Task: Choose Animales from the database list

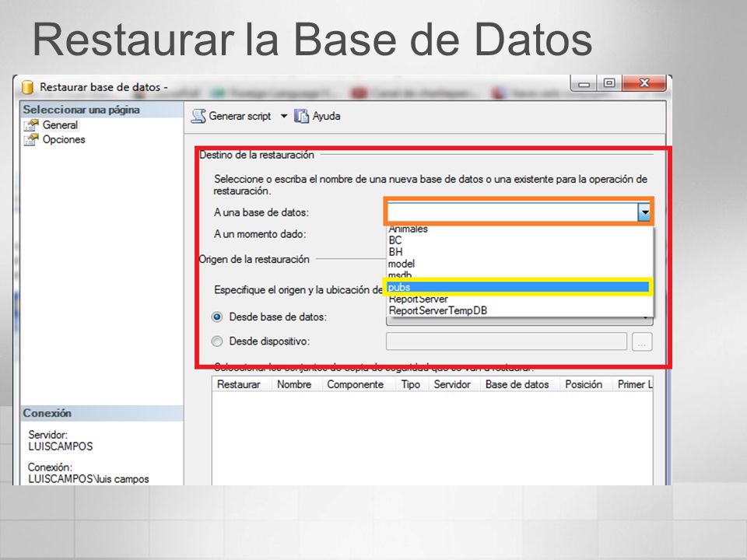Action: (519, 229)
